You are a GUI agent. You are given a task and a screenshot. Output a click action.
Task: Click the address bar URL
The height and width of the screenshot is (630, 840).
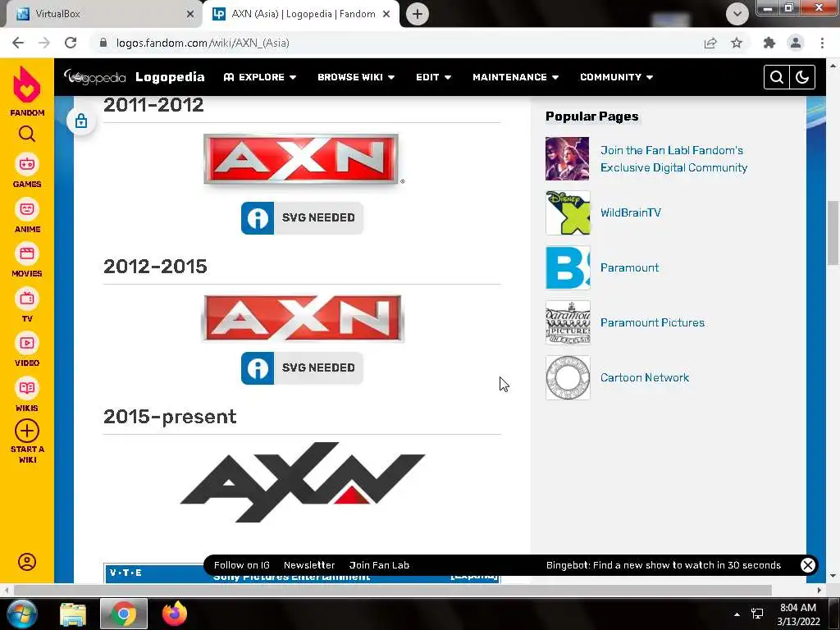(203, 43)
